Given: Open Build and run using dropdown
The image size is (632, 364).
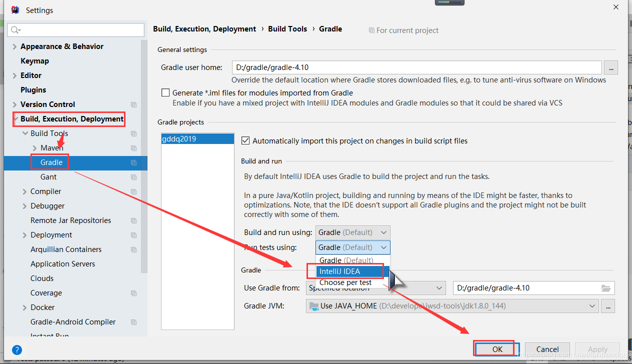Looking at the screenshot, I should point(353,232).
